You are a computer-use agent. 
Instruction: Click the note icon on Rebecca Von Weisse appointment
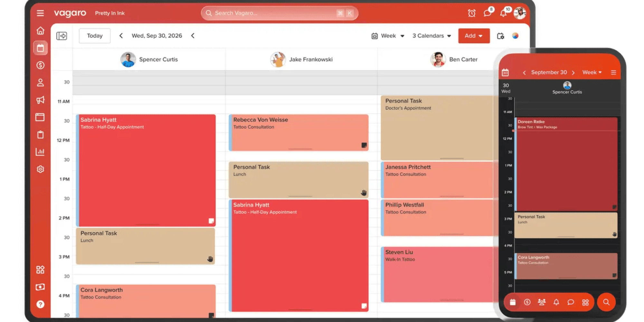364,145
